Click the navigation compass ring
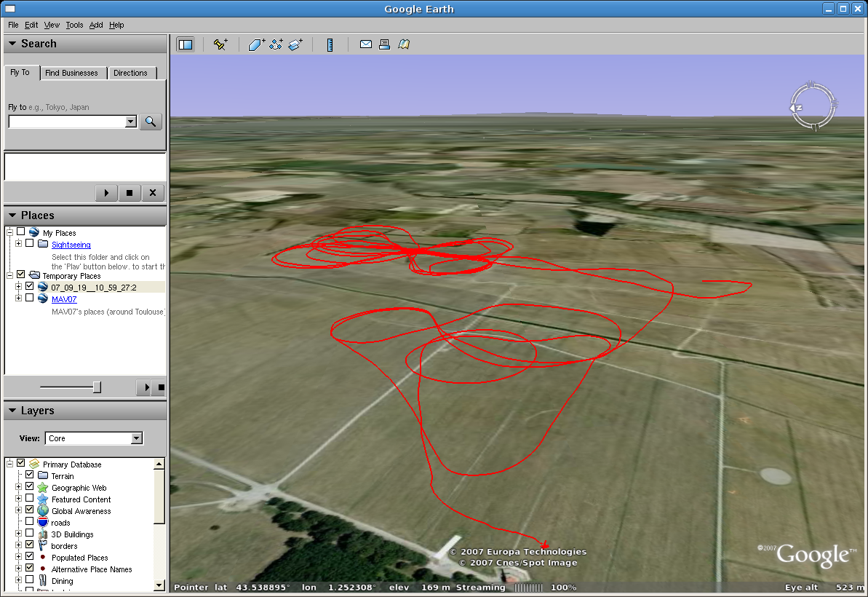Viewport: 868px width, 597px height. tap(812, 106)
